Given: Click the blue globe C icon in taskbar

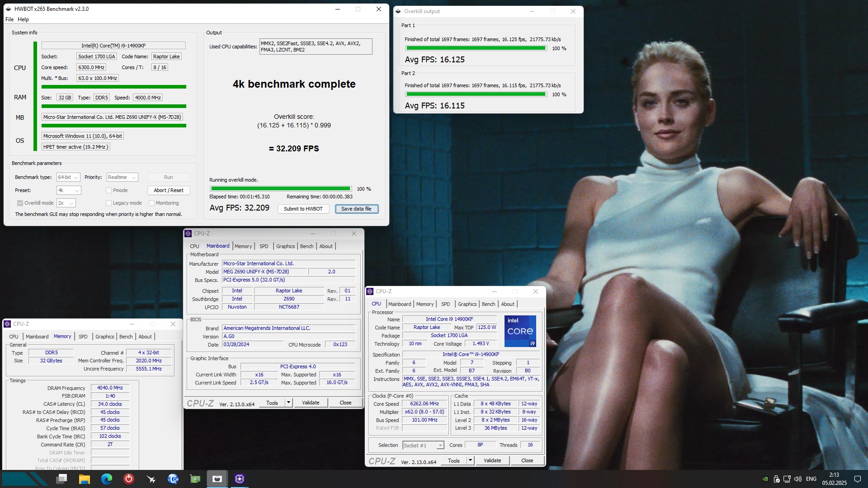Looking at the screenshot, I should pyautogui.click(x=173, y=479).
